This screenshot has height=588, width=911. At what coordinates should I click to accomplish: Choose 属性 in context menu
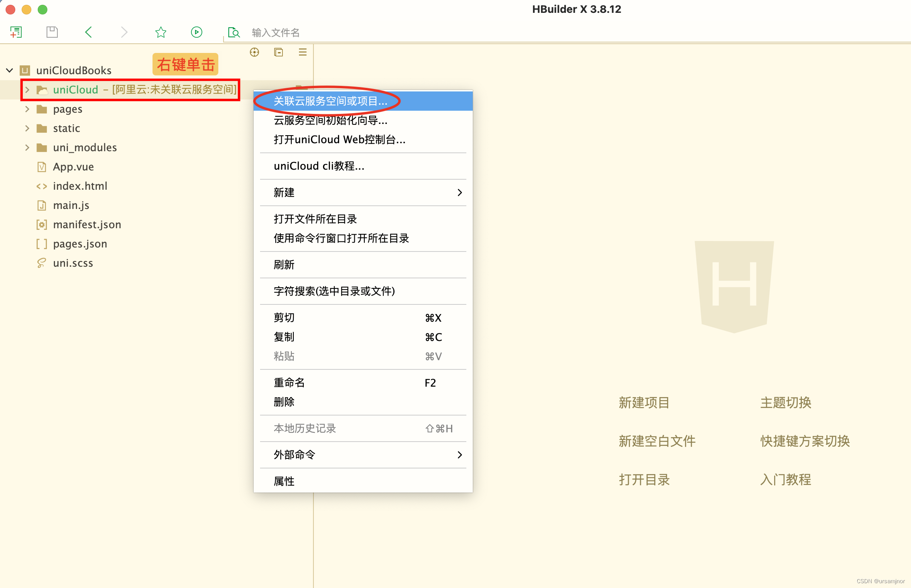363,481
